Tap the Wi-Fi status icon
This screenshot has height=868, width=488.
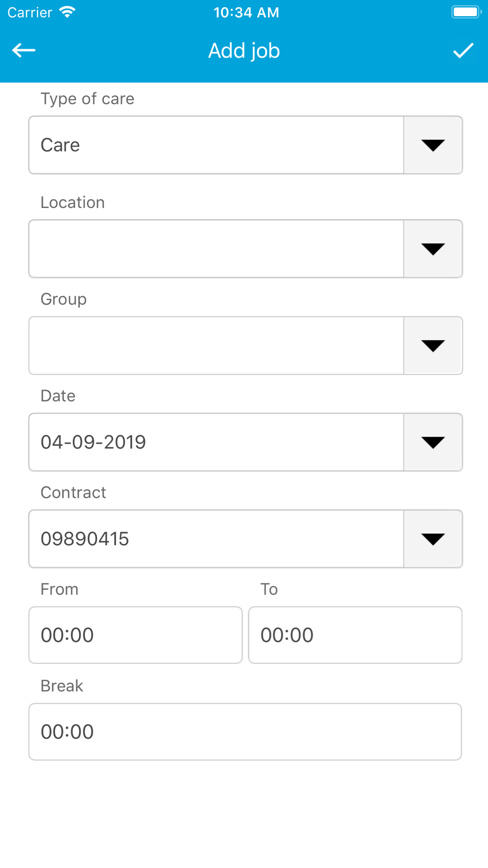point(67,12)
